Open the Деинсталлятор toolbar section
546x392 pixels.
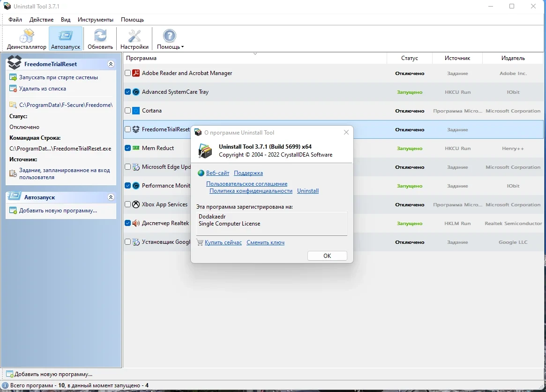click(26, 39)
